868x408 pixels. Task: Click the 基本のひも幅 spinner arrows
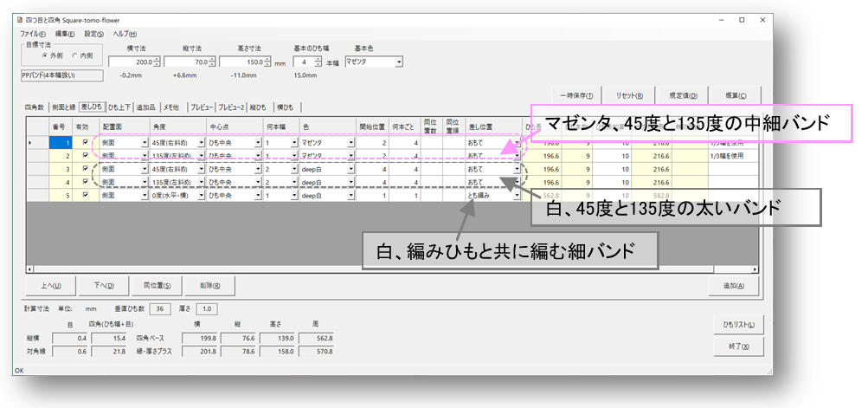(318, 62)
